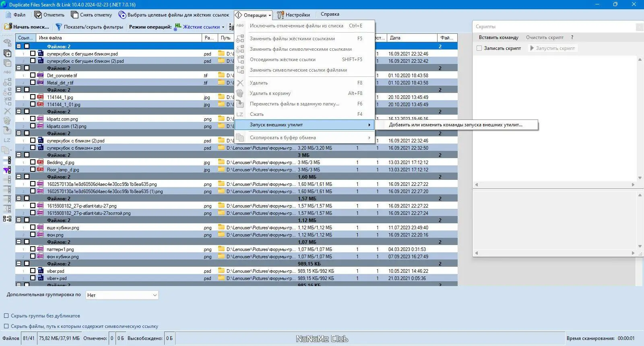Select Добавить или изменить команды запуска

click(x=456, y=125)
